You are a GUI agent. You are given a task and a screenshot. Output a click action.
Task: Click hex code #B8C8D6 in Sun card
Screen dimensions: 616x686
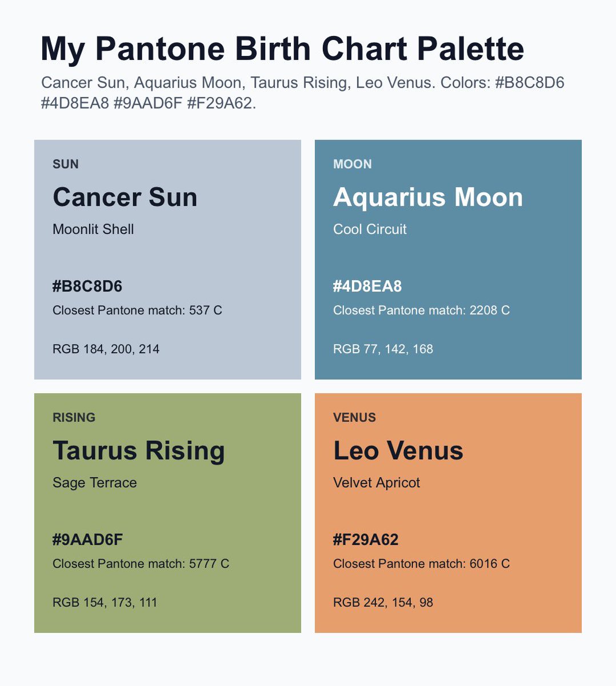pos(87,286)
